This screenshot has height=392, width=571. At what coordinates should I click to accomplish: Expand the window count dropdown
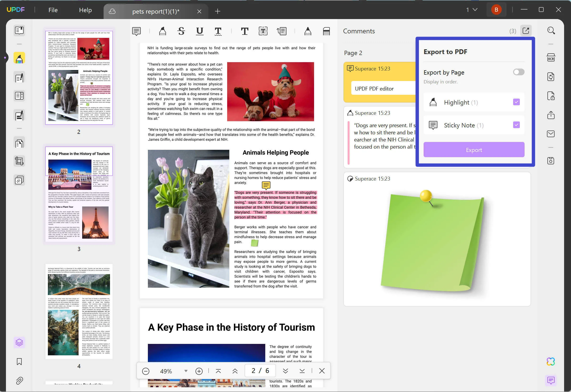(x=472, y=10)
